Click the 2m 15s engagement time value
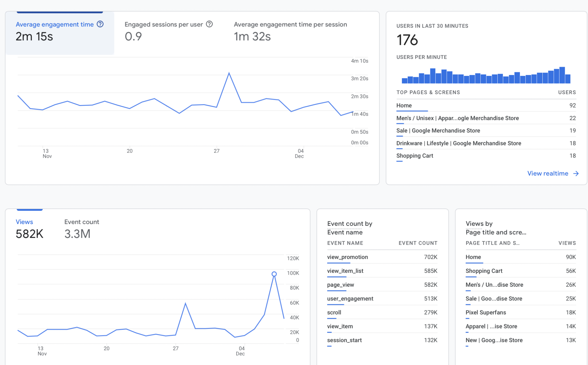This screenshot has width=588, height=365. [x=34, y=36]
